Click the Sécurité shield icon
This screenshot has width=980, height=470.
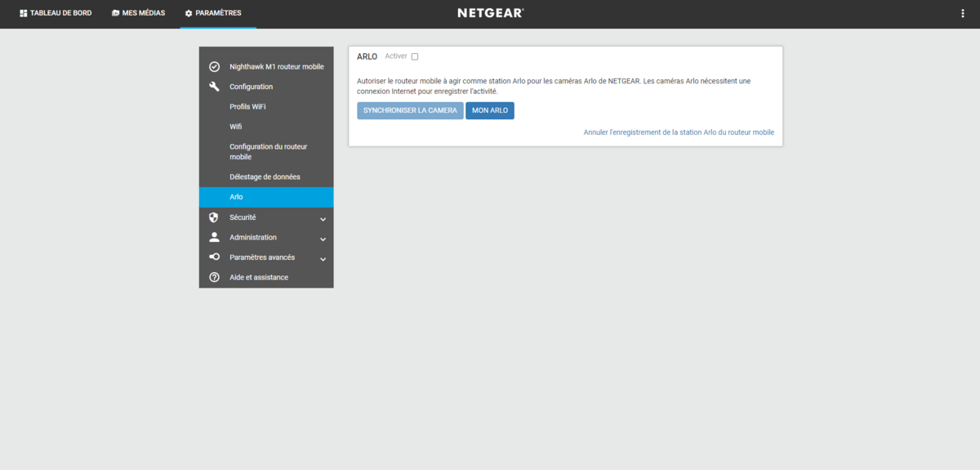[214, 217]
